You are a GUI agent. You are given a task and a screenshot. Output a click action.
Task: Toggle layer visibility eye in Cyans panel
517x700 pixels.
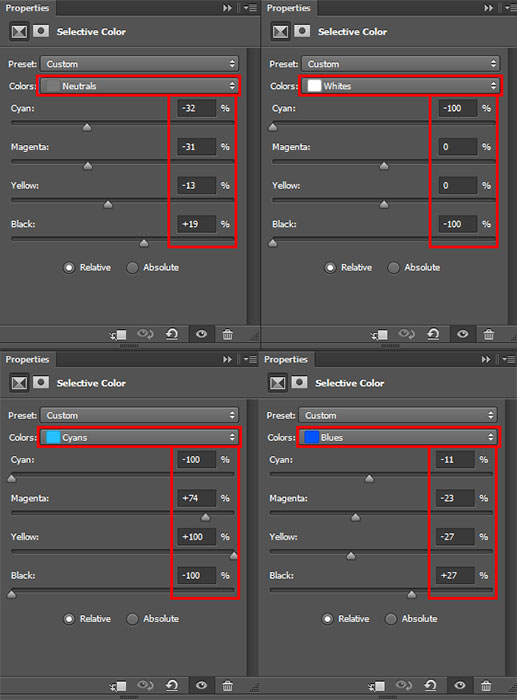click(x=201, y=685)
